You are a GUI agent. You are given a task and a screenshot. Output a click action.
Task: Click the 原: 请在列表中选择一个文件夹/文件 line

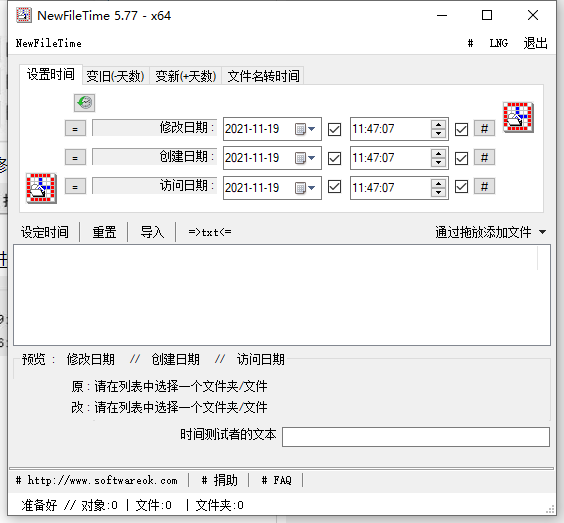[x=169, y=386]
